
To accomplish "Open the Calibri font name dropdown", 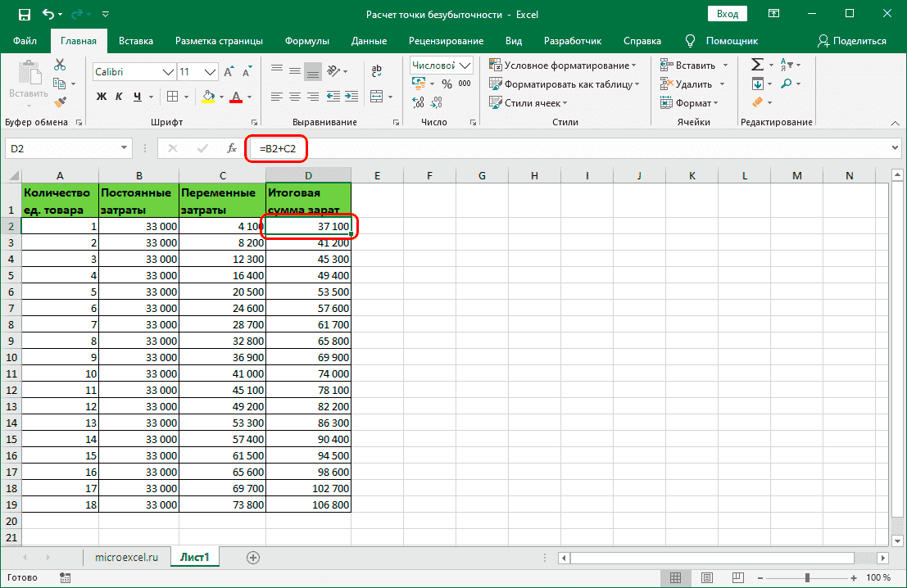I will pos(168,72).
